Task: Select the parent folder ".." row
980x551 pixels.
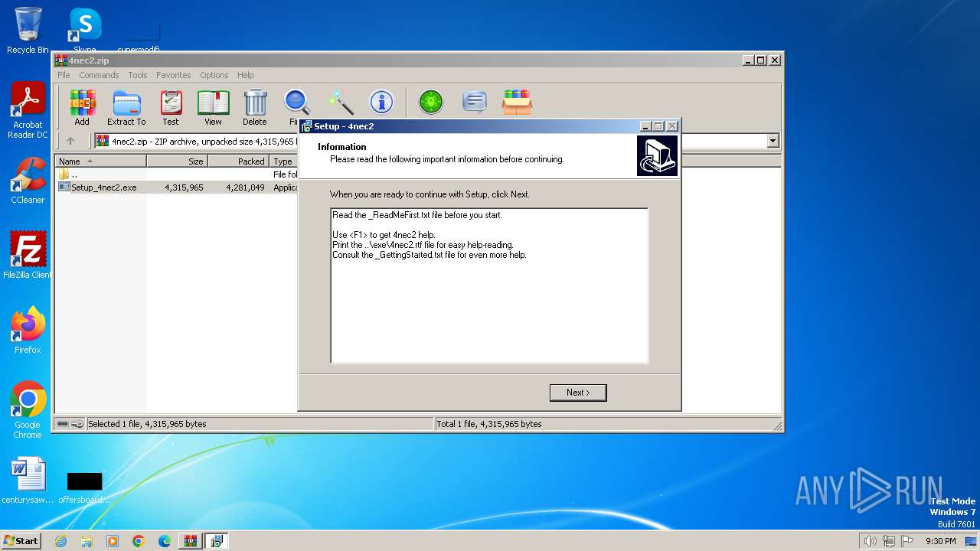Action: (177, 174)
